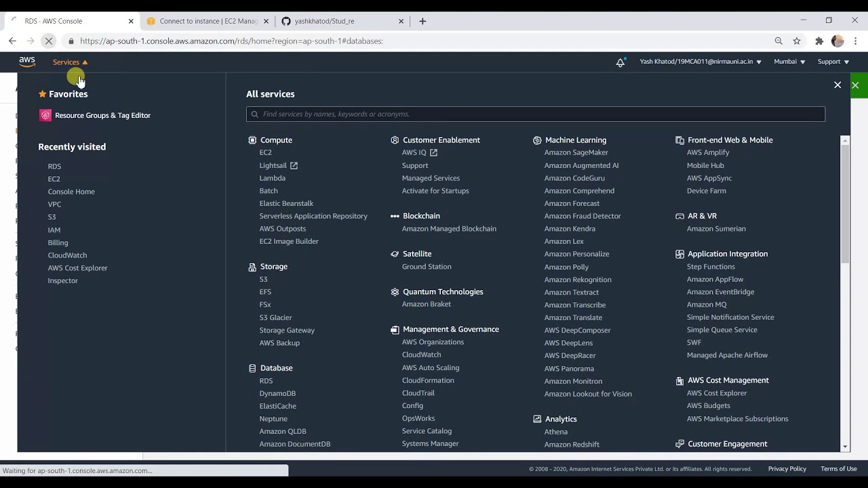Click the Machine Learning category icon
This screenshot has height=488, width=868.
537,140
